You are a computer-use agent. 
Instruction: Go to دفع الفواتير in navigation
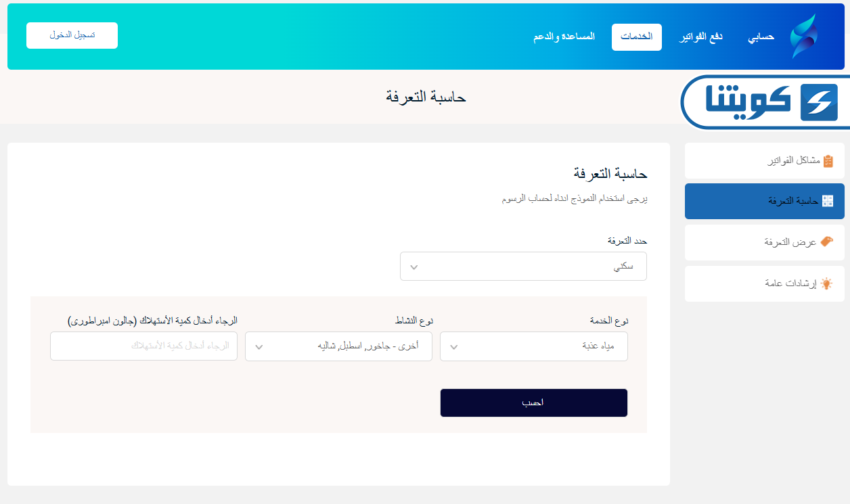(701, 37)
